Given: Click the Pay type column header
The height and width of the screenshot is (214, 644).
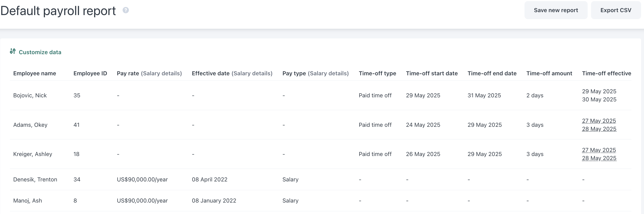Looking at the screenshot, I should click(x=315, y=73).
